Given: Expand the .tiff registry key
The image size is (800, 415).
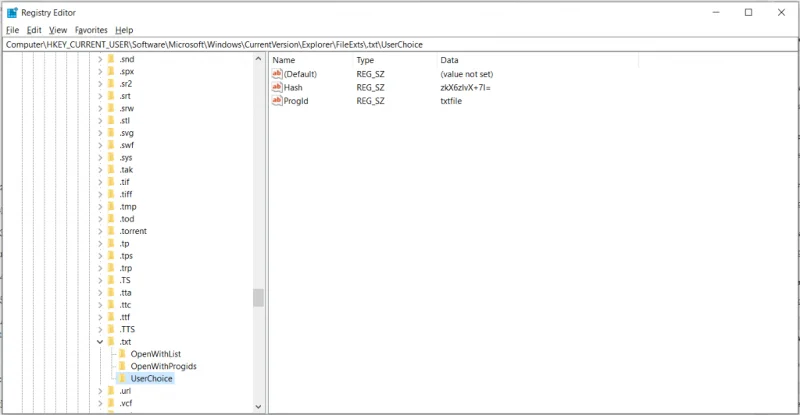Looking at the screenshot, I should click(x=100, y=194).
